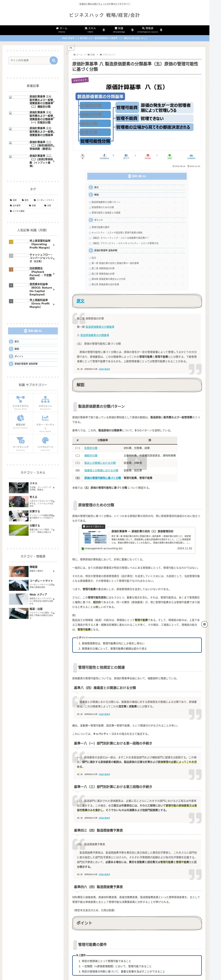Screen dimensions: 221x980
Task: Open the ビジネスモデル subcategory tile
Action: coord(21,402)
